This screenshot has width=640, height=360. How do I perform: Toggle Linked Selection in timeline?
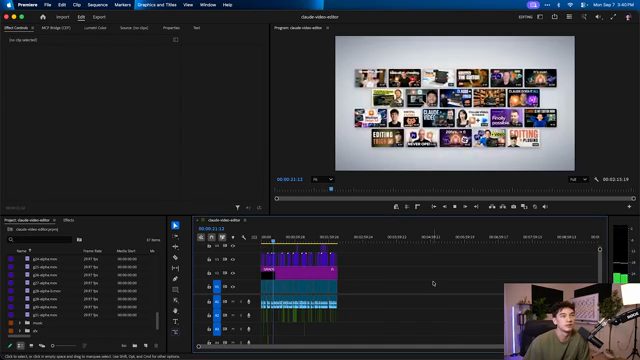tap(222, 237)
